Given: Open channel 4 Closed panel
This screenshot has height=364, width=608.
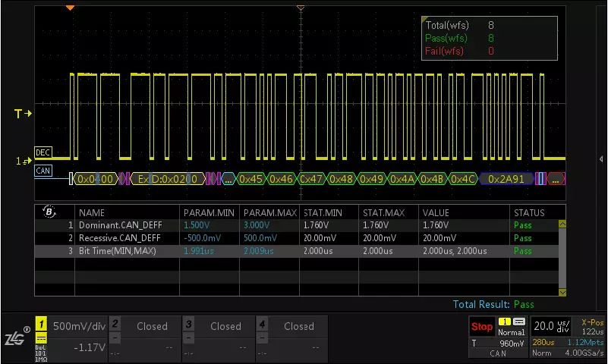Looking at the screenshot, I should click(298, 326).
